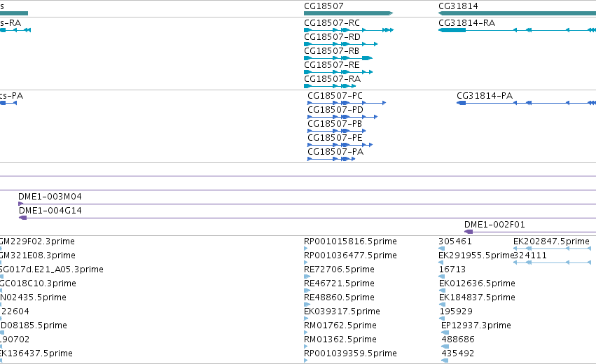Select EST SG017d.E21_A05.3prime
This screenshot has width=596, height=364.
(x=52, y=269)
